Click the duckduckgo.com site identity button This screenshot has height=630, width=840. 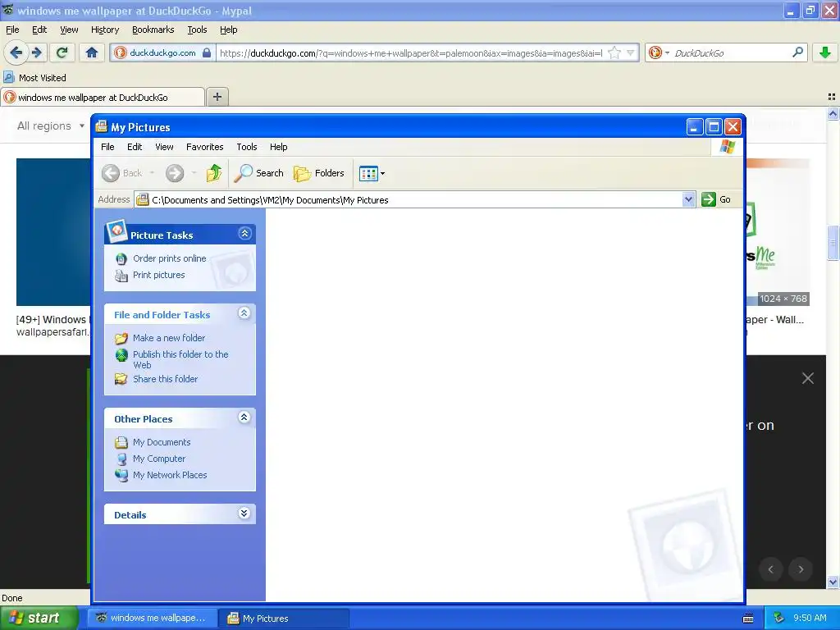(x=162, y=52)
